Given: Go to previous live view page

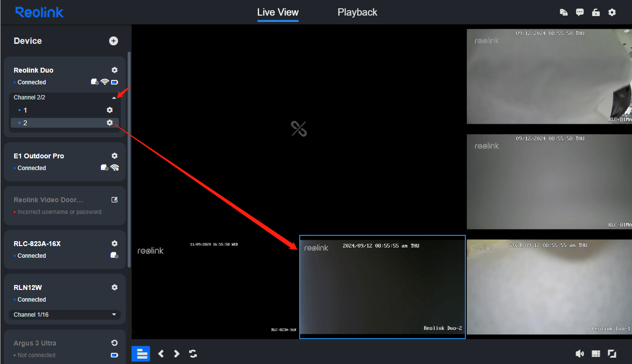Looking at the screenshot, I should tap(161, 354).
